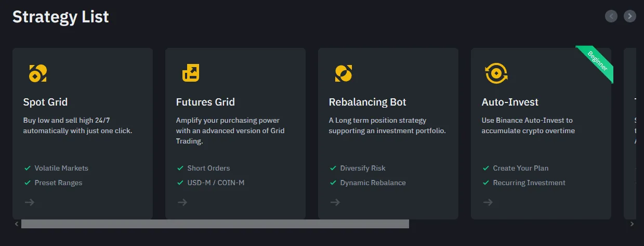Click the Futures Grid strategy icon
Viewport: 644px width, 246px height.
[191, 73]
